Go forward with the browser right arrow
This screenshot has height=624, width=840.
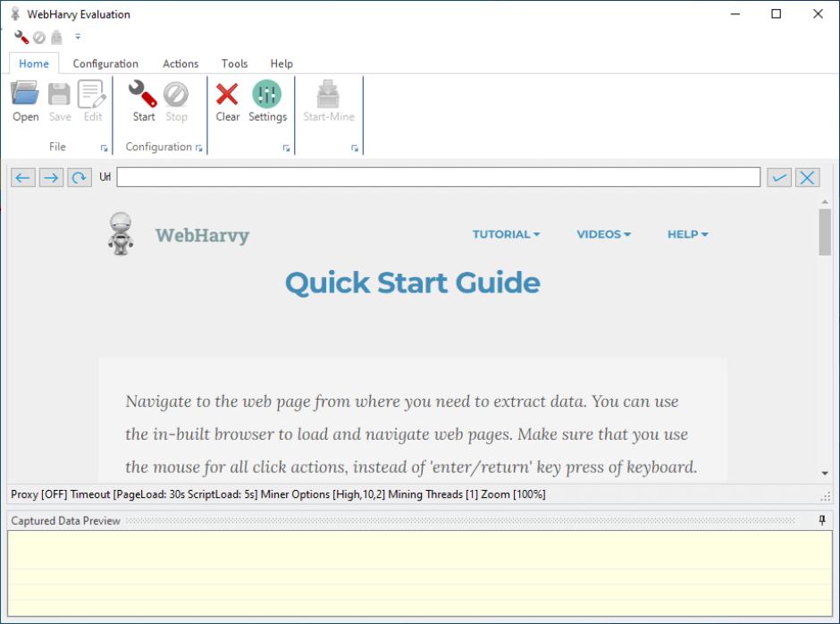51,177
